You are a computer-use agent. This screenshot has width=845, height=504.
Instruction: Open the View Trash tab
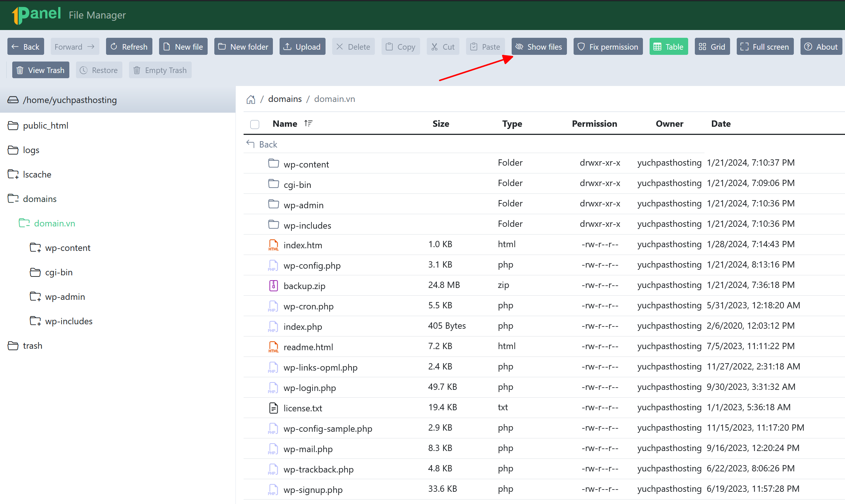(41, 70)
